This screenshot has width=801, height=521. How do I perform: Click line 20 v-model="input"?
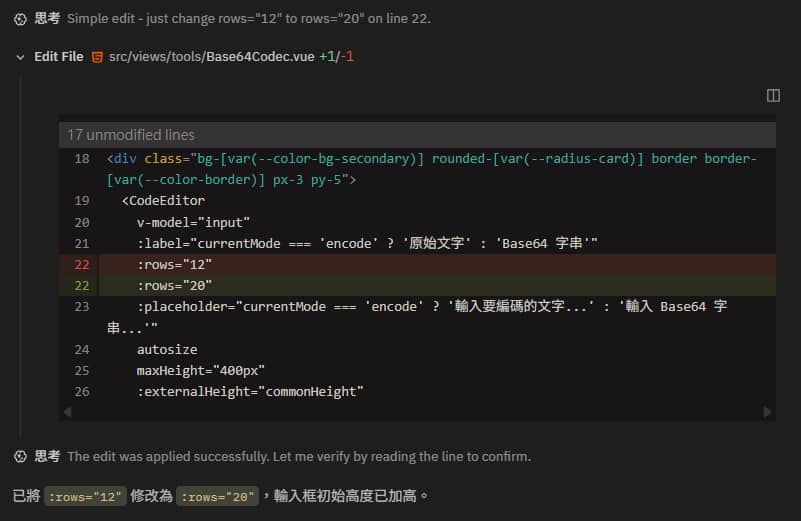(x=193, y=223)
